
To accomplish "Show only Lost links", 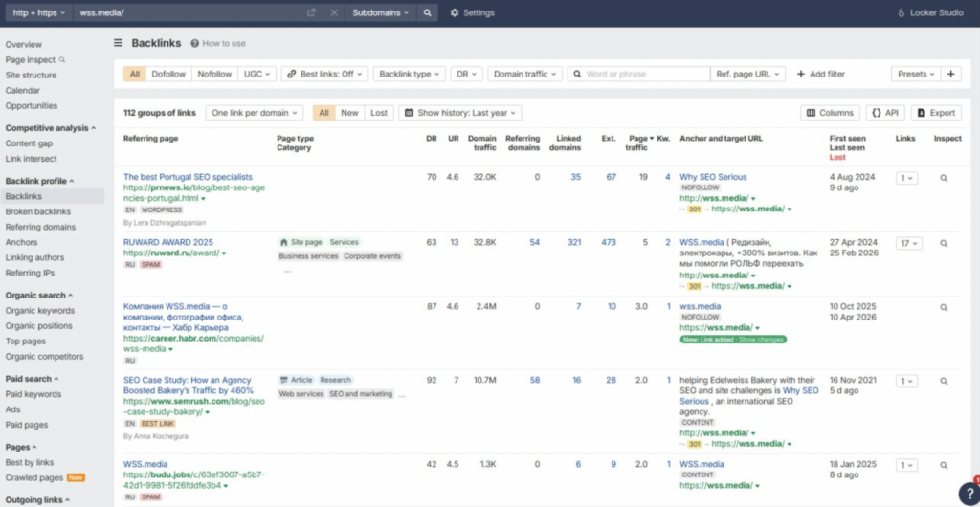I will (x=379, y=113).
